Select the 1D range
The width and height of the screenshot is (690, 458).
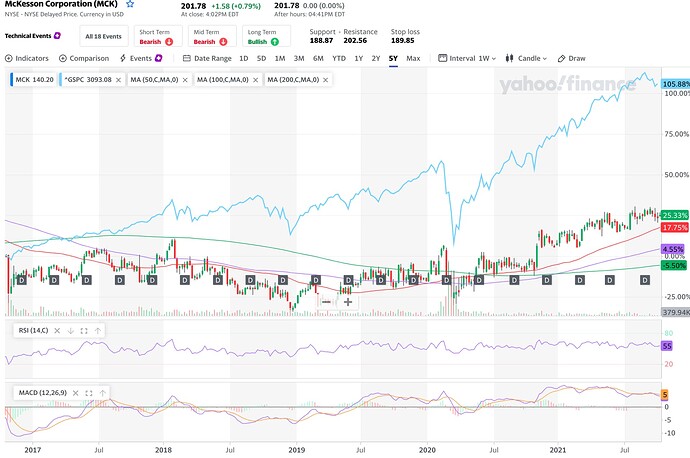pyautogui.click(x=244, y=58)
